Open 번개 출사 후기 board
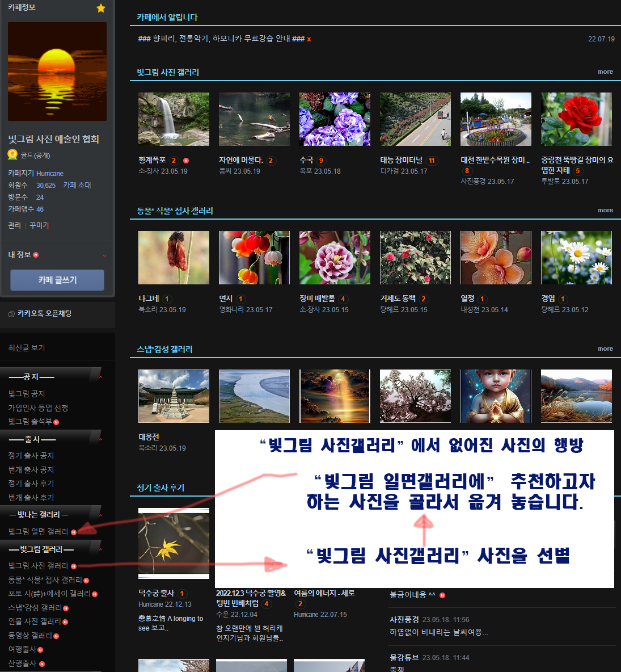Viewport: 621px width, 672px height. pyautogui.click(x=31, y=498)
